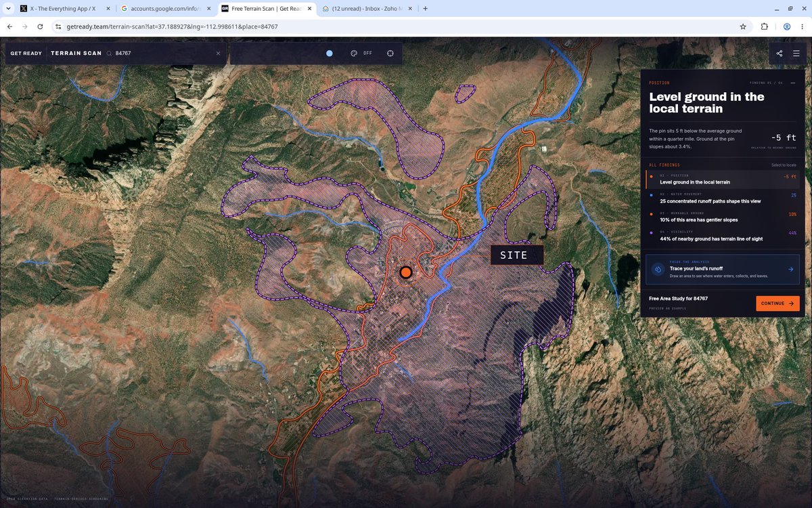Click the site information icon in address bar
Image resolution: width=812 pixels, height=508 pixels.
(58, 26)
